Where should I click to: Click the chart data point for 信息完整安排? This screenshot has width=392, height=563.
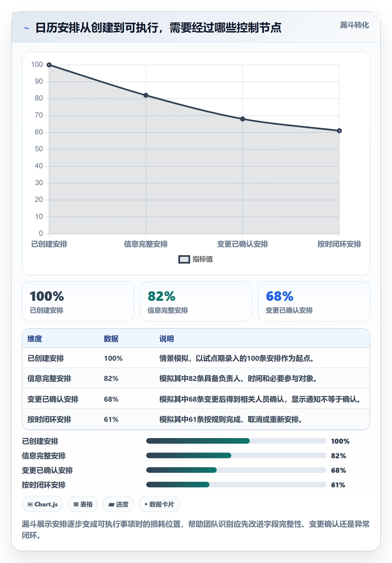point(146,96)
